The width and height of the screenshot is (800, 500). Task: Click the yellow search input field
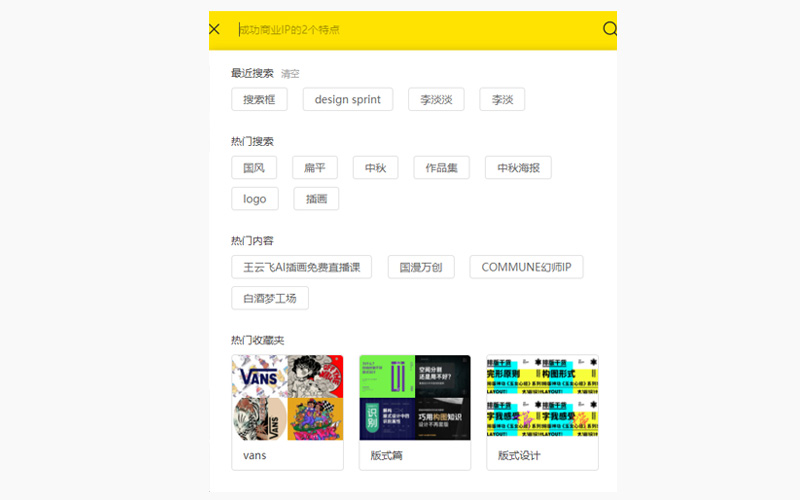tap(410, 30)
